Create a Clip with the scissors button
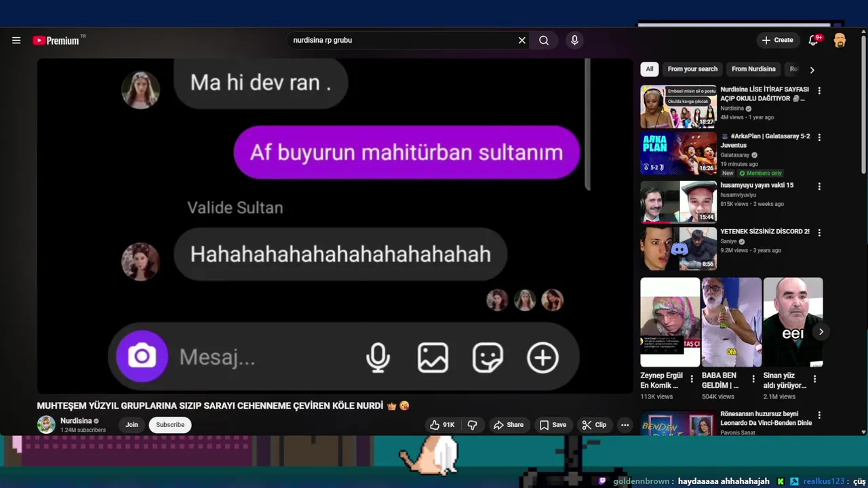 (595, 425)
